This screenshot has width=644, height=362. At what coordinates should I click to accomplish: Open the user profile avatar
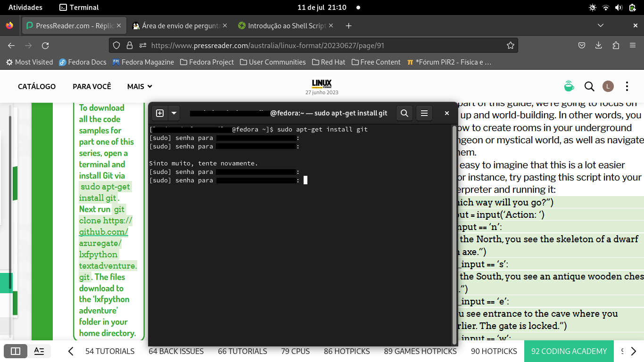pos(608,86)
